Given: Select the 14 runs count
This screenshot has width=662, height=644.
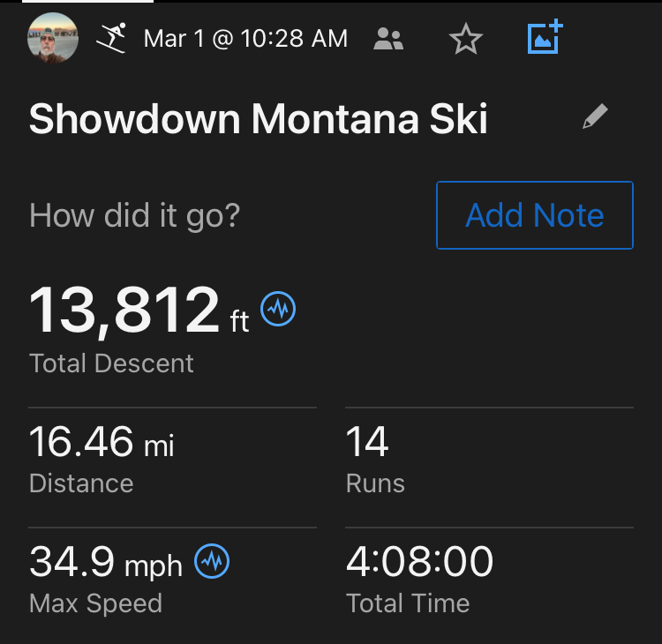Looking at the screenshot, I should pos(367,442).
